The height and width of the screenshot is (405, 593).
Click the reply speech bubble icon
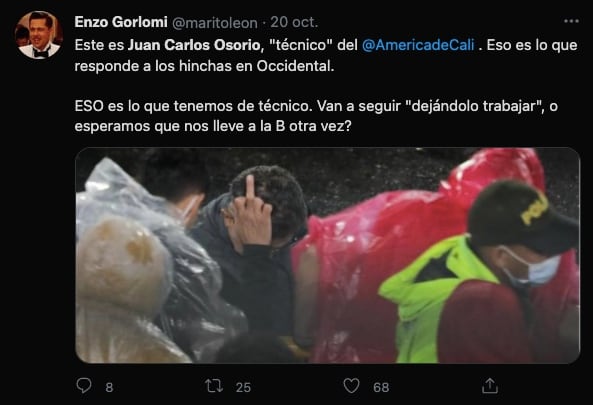pos(84,386)
